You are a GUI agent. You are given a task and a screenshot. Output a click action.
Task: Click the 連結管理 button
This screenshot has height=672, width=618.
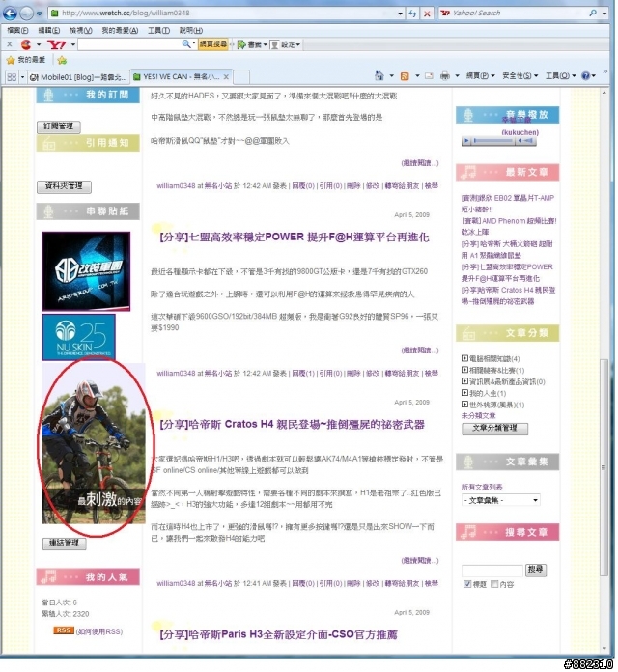point(65,544)
